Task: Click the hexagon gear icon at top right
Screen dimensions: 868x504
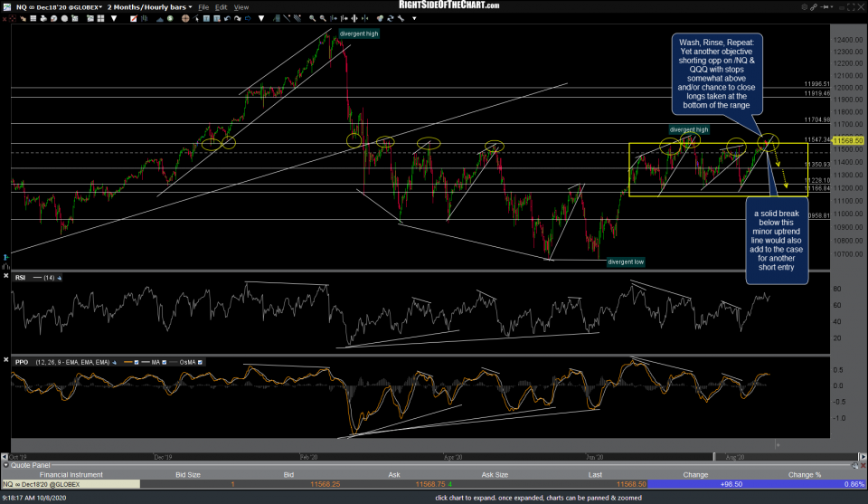Action: point(805,7)
